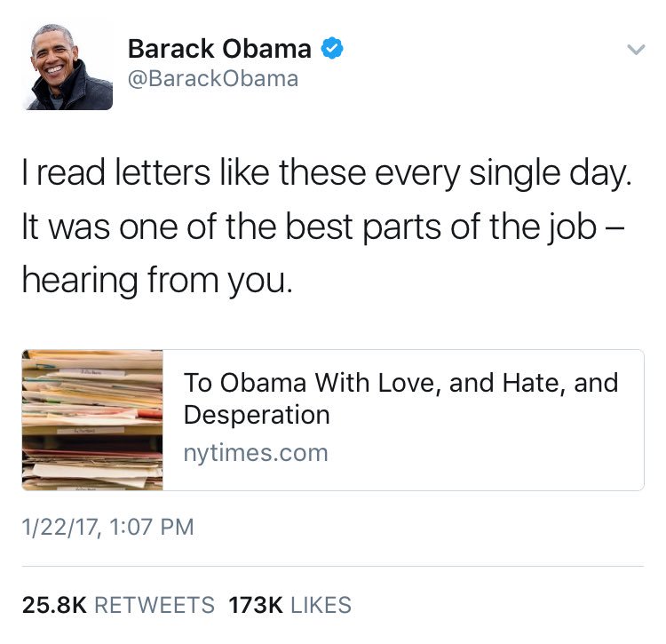
Task: Click the LIKES label
Action: coord(321,605)
